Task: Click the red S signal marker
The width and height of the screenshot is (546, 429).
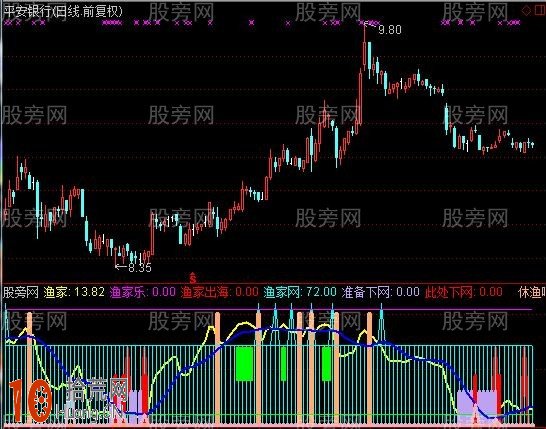Action: (193, 278)
